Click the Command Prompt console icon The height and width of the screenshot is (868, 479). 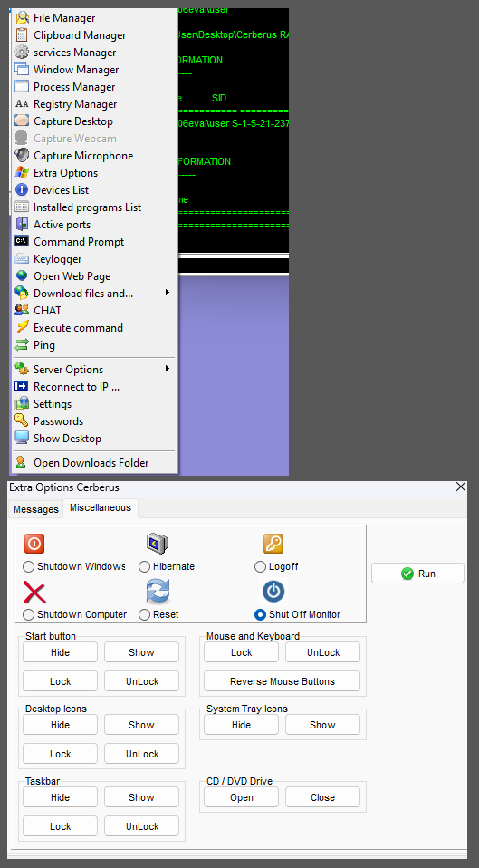pos(22,241)
